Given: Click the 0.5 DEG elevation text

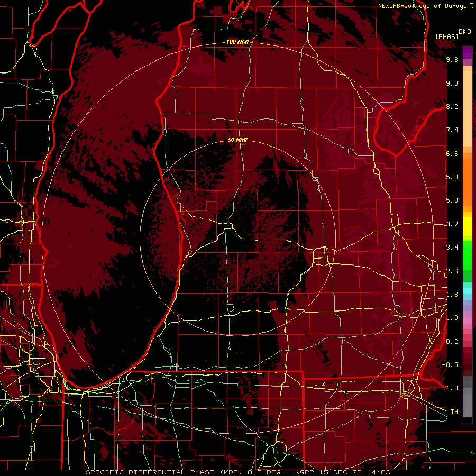Looking at the screenshot, I should (x=264, y=472).
